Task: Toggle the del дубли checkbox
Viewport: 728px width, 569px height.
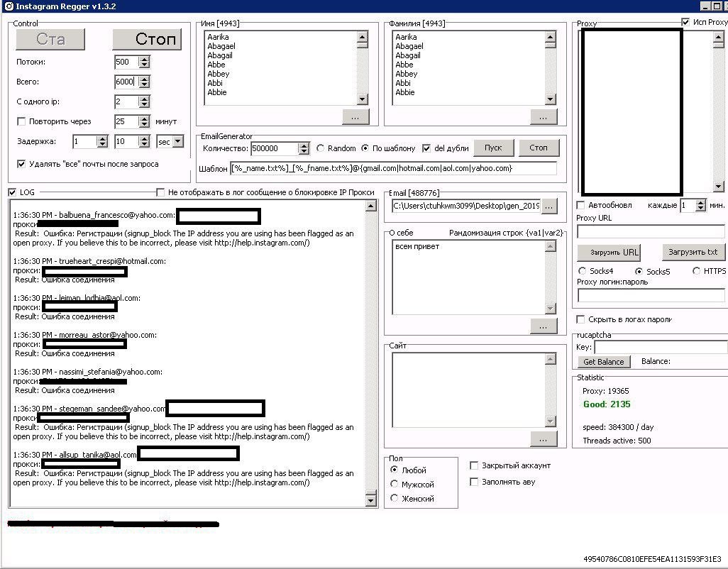Action: pyautogui.click(x=426, y=148)
